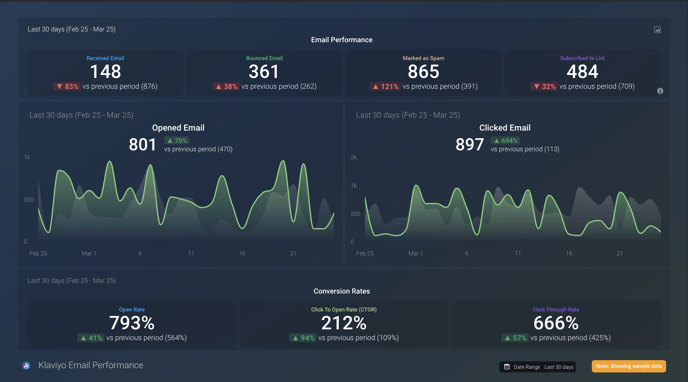The width and height of the screenshot is (688, 382).
Task: Select the Subscribed to List 484 card
Action: click(582, 73)
